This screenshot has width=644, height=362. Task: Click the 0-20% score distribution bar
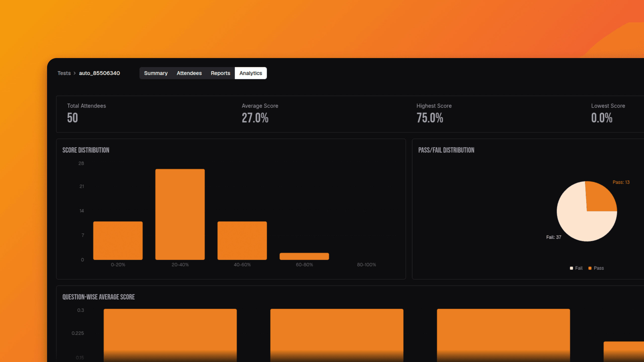[x=118, y=241]
